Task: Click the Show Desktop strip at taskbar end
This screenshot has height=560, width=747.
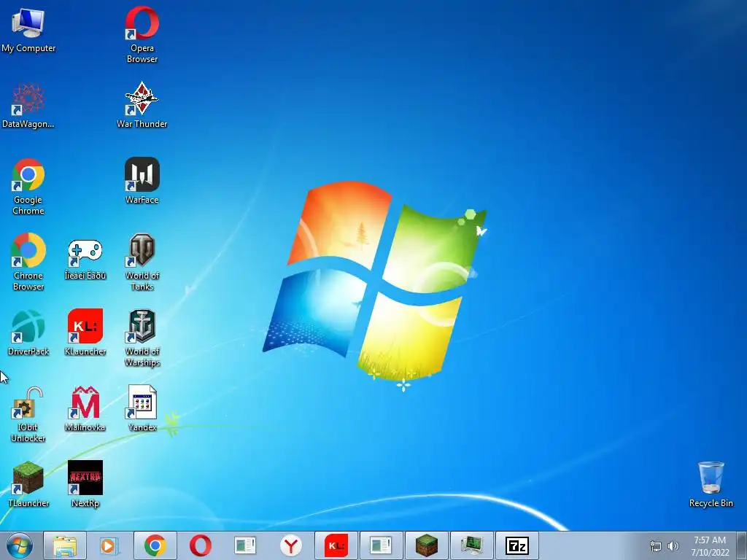Action: point(742,545)
